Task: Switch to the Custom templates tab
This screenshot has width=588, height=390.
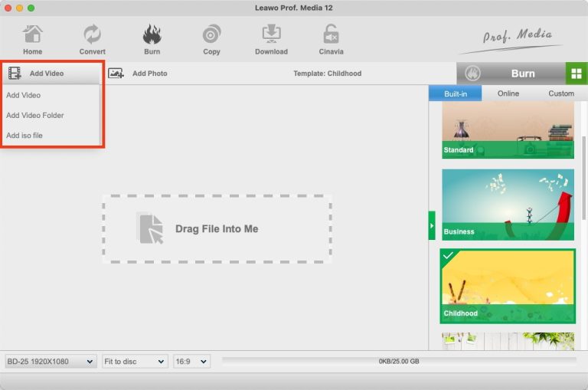Action: point(560,93)
